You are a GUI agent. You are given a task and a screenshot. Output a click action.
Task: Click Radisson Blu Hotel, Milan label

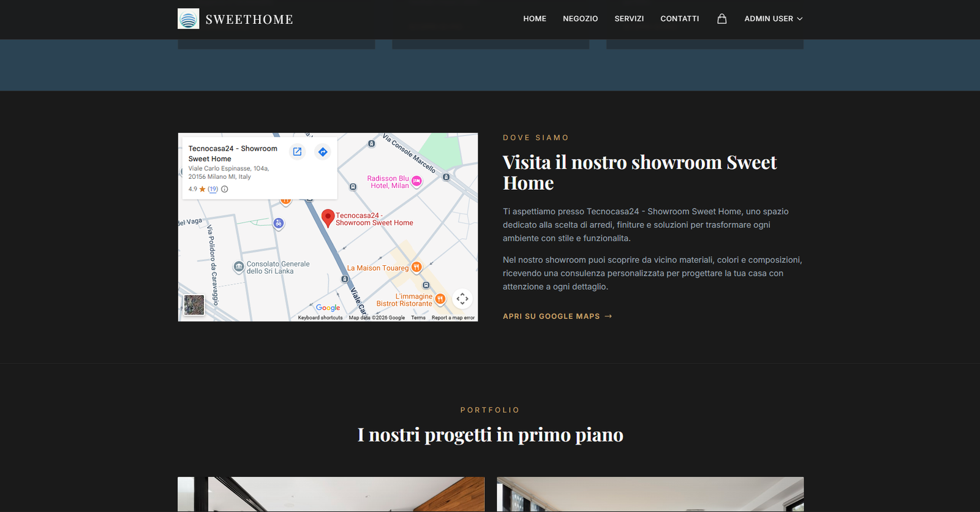coord(388,182)
